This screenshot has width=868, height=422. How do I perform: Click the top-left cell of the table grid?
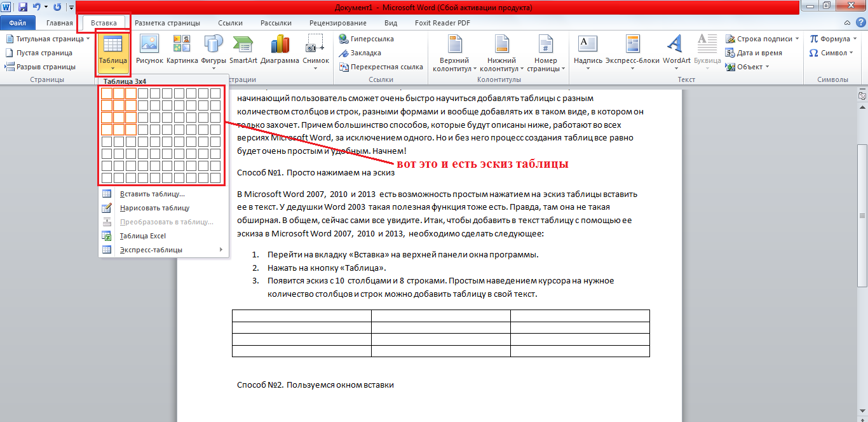tap(107, 93)
